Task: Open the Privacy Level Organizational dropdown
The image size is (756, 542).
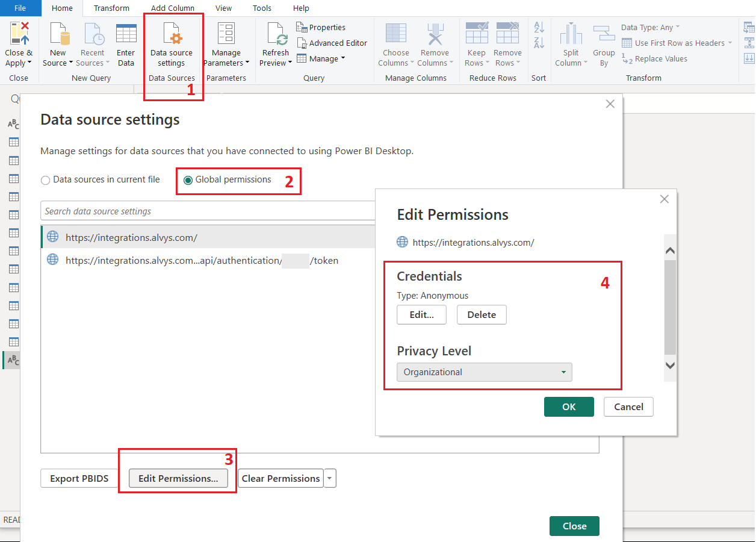Action: tap(485, 372)
